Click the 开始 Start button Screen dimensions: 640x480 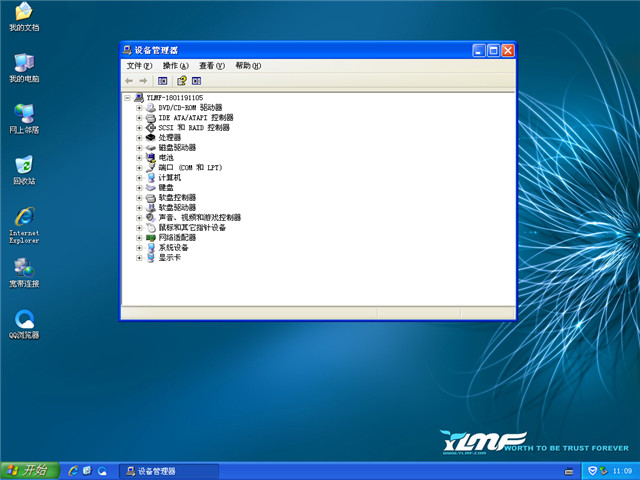click(x=28, y=470)
